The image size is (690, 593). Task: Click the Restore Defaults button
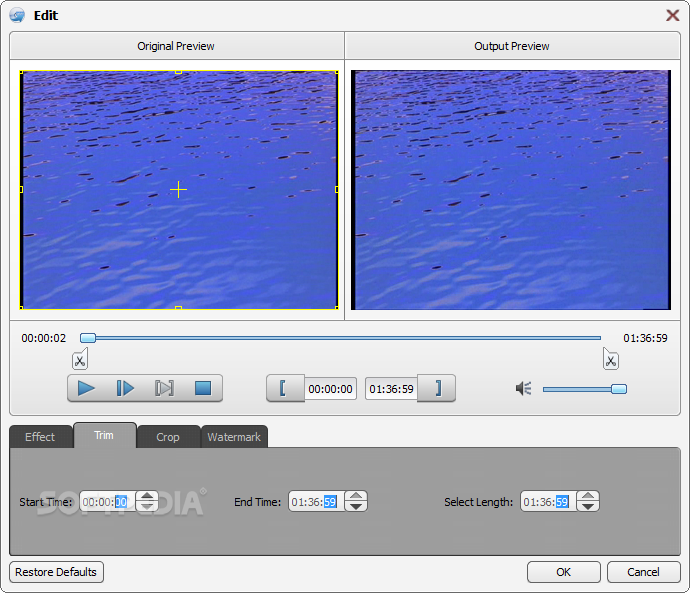56,572
